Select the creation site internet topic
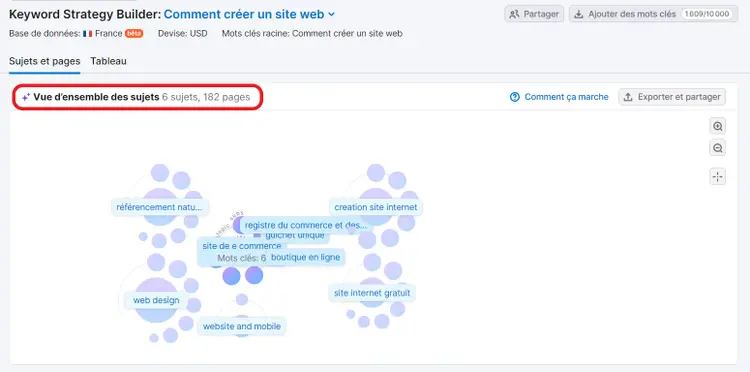The image size is (750, 372). click(x=376, y=207)
